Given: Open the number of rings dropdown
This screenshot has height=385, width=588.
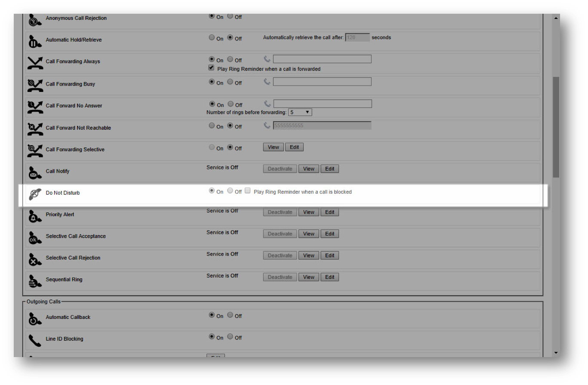Looking at the screenshot, I should point(300,112).
